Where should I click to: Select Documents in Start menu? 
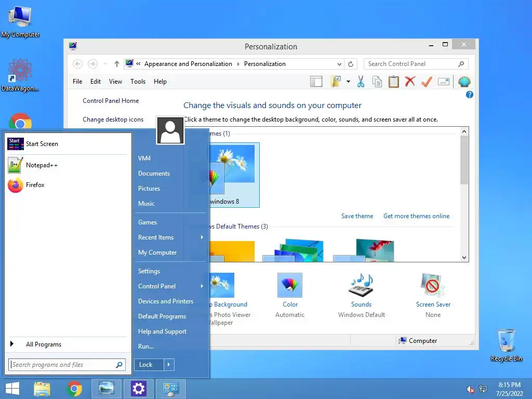[x=154, y=174]
